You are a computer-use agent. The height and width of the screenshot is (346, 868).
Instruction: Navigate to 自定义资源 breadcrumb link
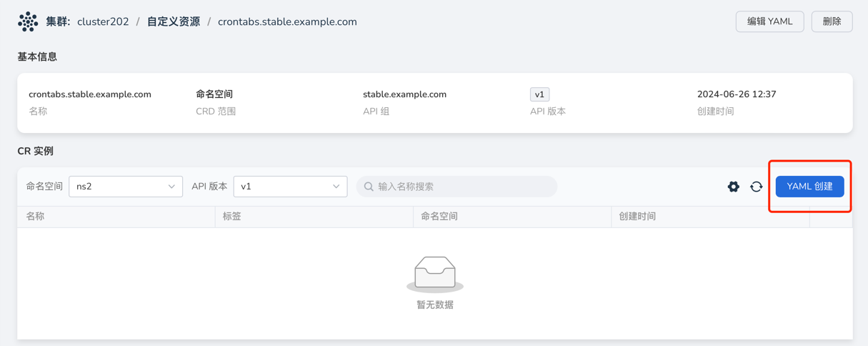174,21
